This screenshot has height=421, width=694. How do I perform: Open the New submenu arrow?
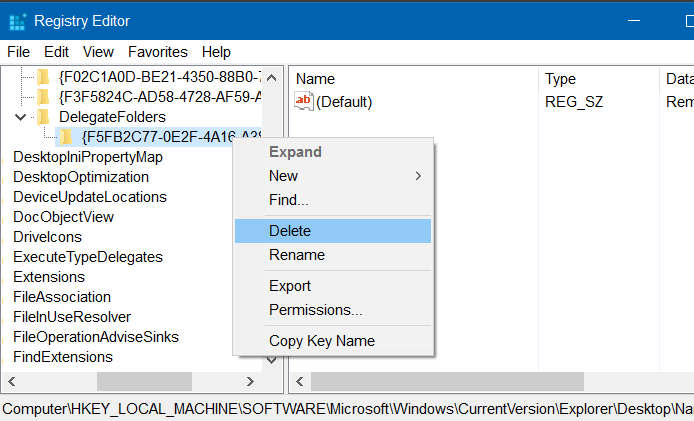coord(418,176)
